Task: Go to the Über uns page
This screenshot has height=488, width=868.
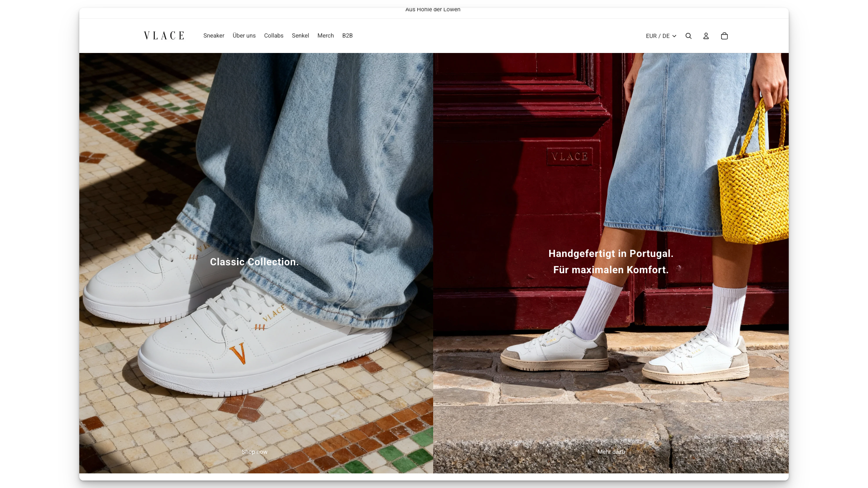Action: tap(244, 35)
